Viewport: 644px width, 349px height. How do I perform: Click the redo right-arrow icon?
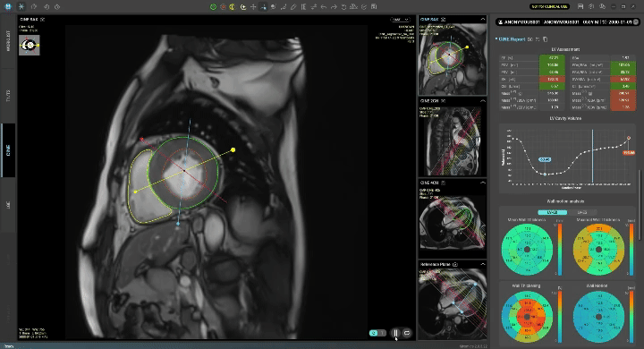(x=334, y=6)
